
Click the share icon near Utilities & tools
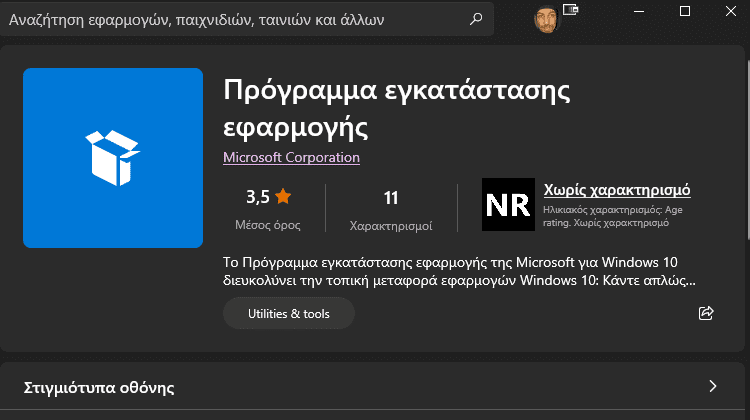tap(706, 313)
